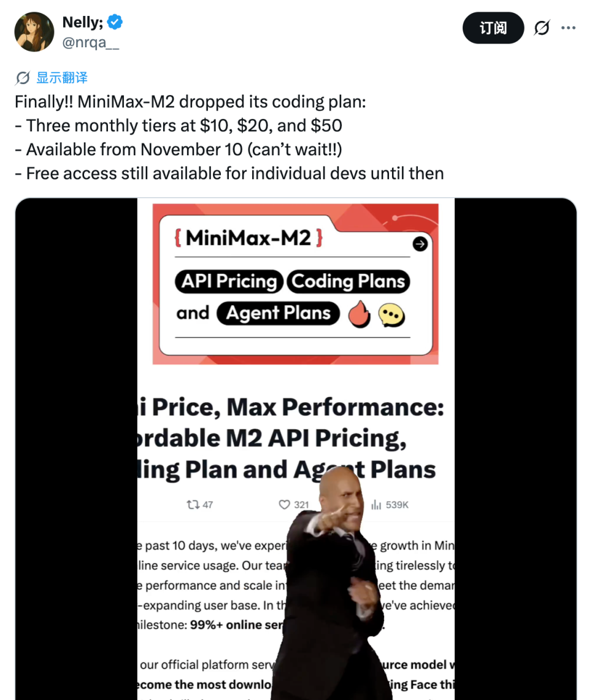Click the heart like icon showing 321
The height and width of the screenshot is (700, 589).
(x=284, y=505)
